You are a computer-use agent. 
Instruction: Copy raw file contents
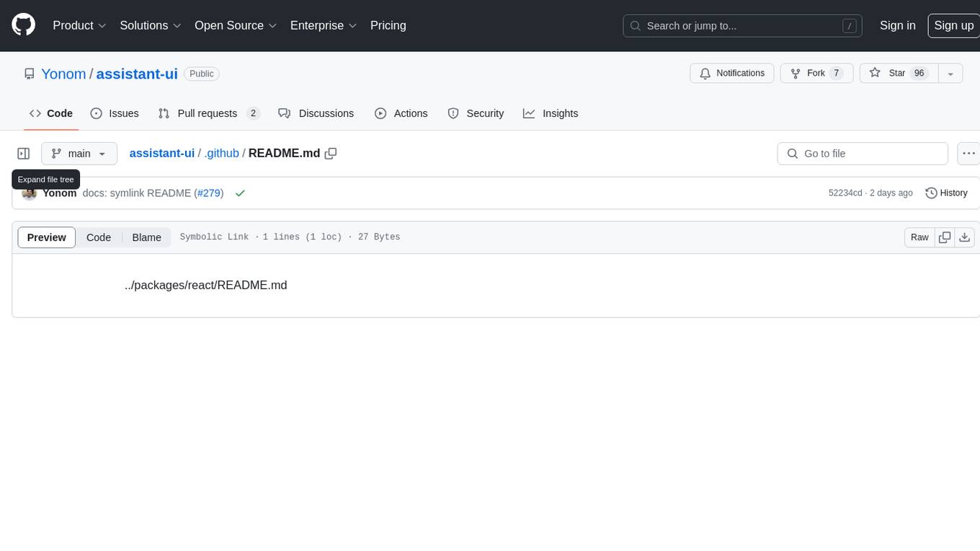[945, 237]
